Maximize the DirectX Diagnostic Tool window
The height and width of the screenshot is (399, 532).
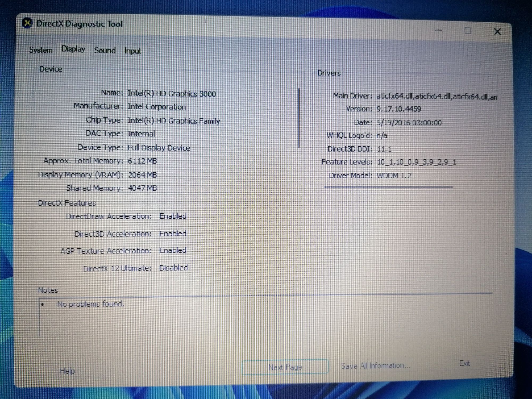(468, 31)
